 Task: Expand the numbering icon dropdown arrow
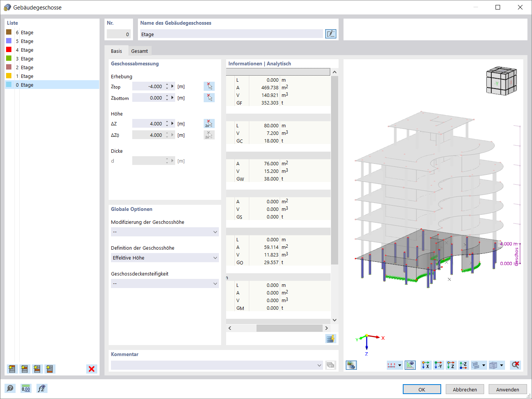pyautogui.click(x=400, y=365)
